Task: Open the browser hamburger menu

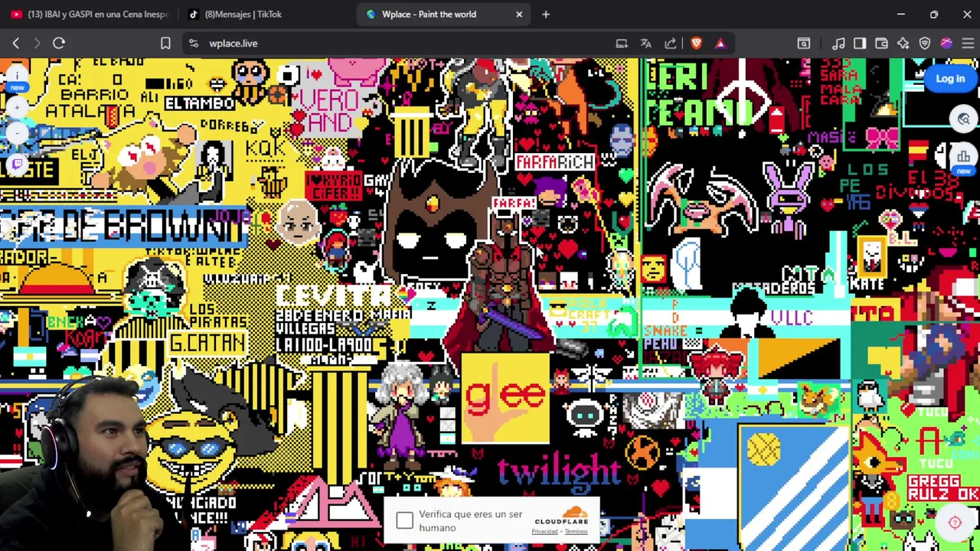Action: [x=968, y=44]
